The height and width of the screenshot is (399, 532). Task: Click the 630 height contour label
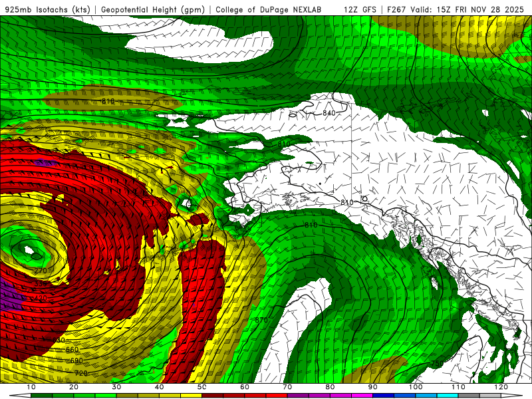pos(59,340)
